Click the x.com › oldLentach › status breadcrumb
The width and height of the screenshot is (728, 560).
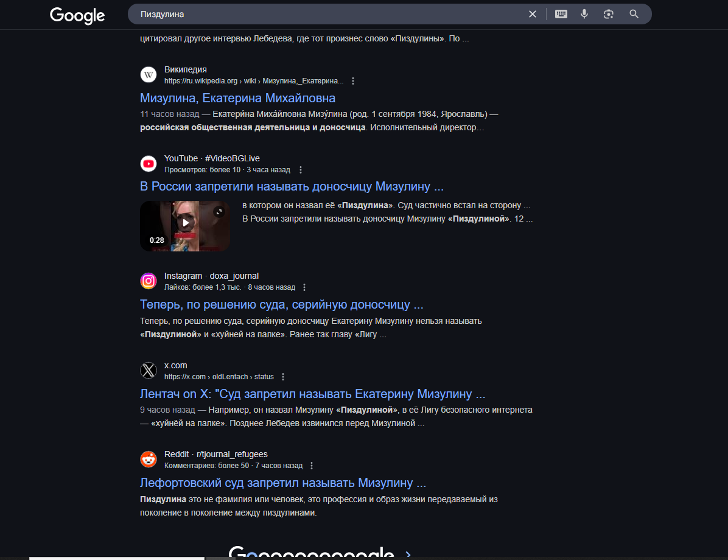219,377
